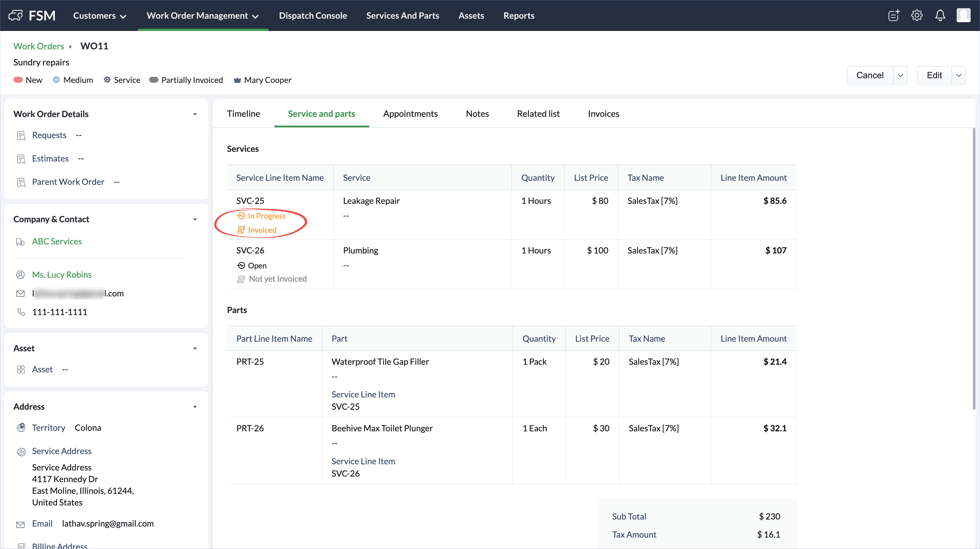980x549 pixels.
Task: Click the vertical scrollbar on right
Action: coord(974,267)
